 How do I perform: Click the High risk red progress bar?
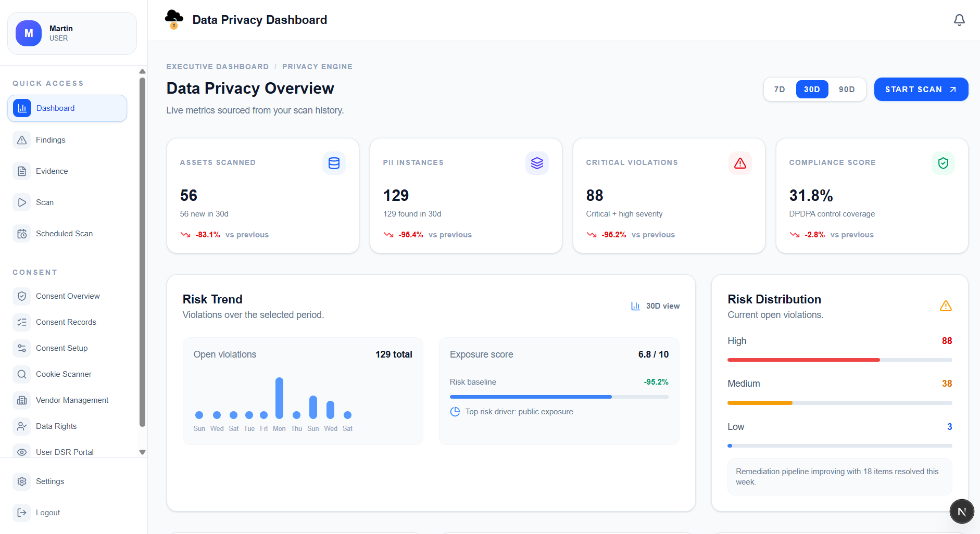click(803, 360)
